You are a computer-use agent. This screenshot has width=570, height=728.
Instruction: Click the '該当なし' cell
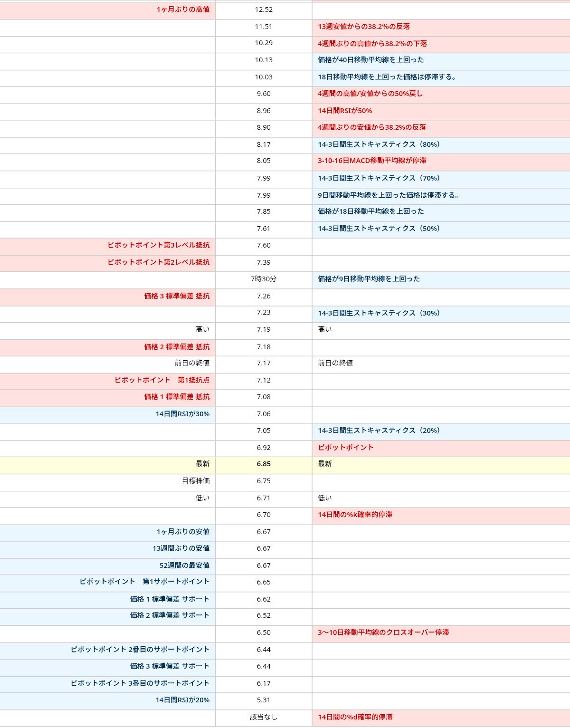point(264,717)
